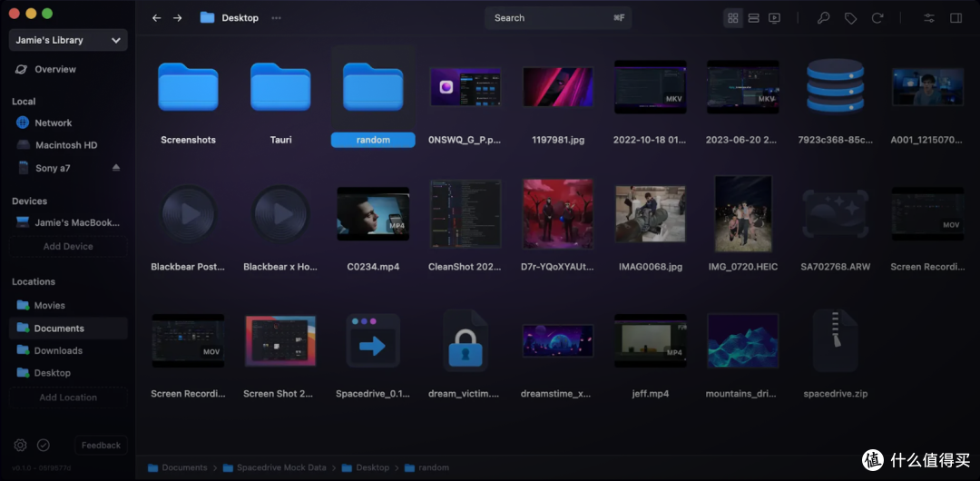980x481 pixels.
Task: Switch to grid view layout
Action: tap(733, 18)
